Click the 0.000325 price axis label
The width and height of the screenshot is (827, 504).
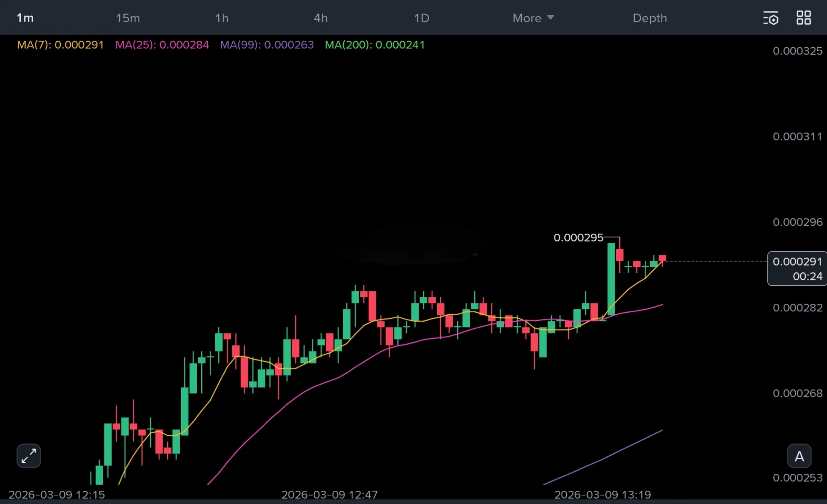point(798,51)
